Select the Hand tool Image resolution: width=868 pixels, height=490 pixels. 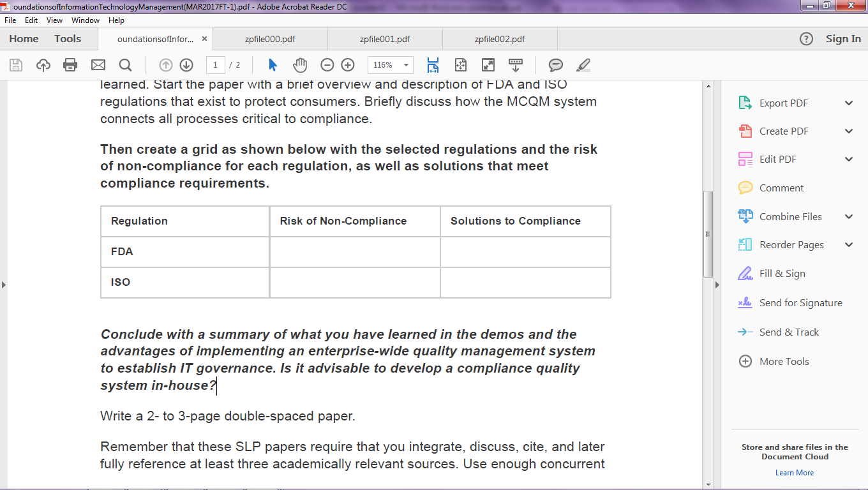(x=298, y=64)
